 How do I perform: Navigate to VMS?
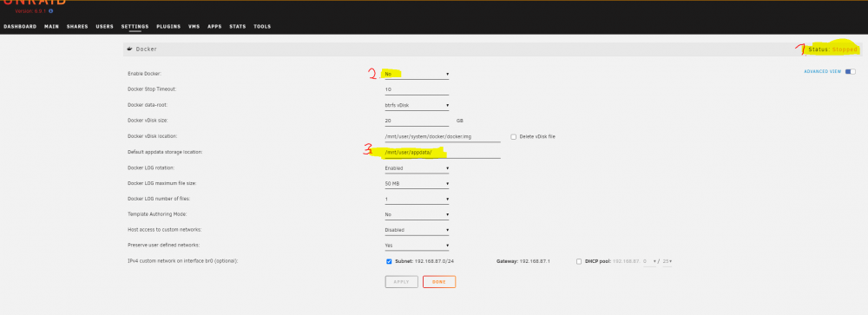[194, 27]
